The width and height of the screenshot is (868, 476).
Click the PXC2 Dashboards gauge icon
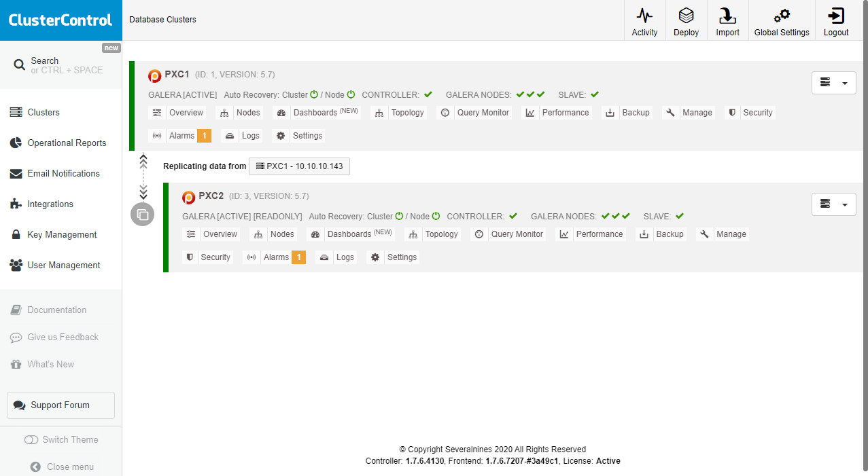point(315,234)
